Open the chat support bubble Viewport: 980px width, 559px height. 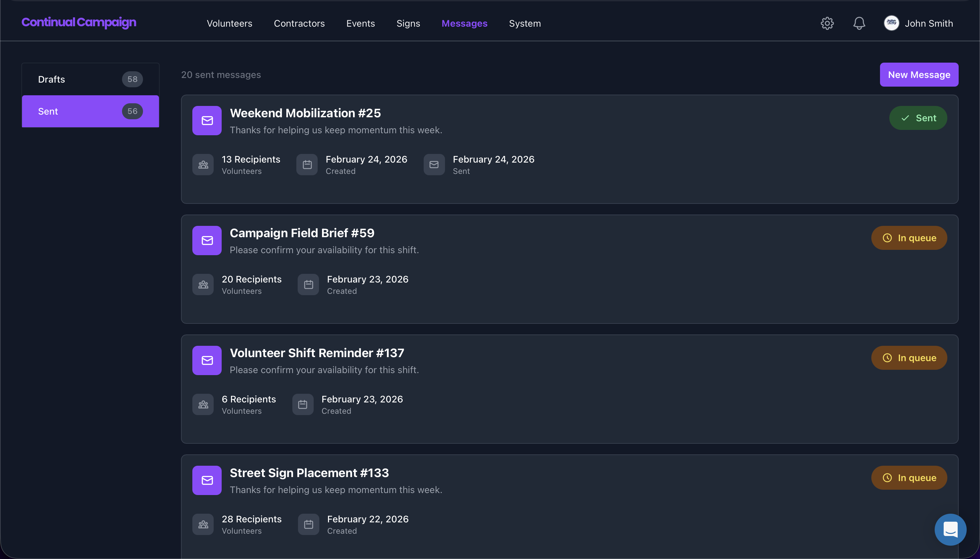pos(950,529)
